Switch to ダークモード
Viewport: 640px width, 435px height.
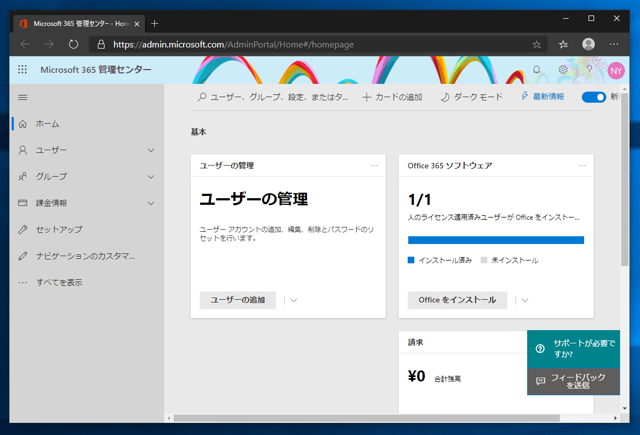pyautogui.click(x=472, y=97)
